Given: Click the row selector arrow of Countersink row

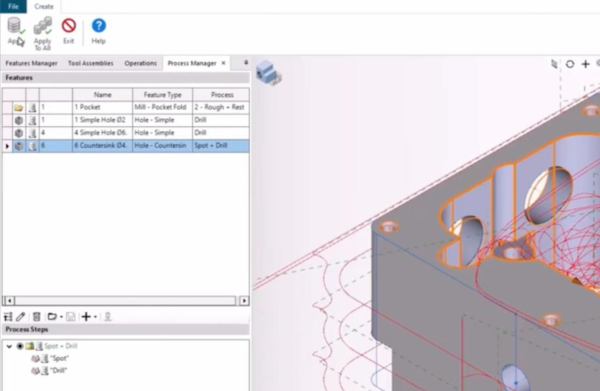Looking at the screenshot, I should (7, 146).
